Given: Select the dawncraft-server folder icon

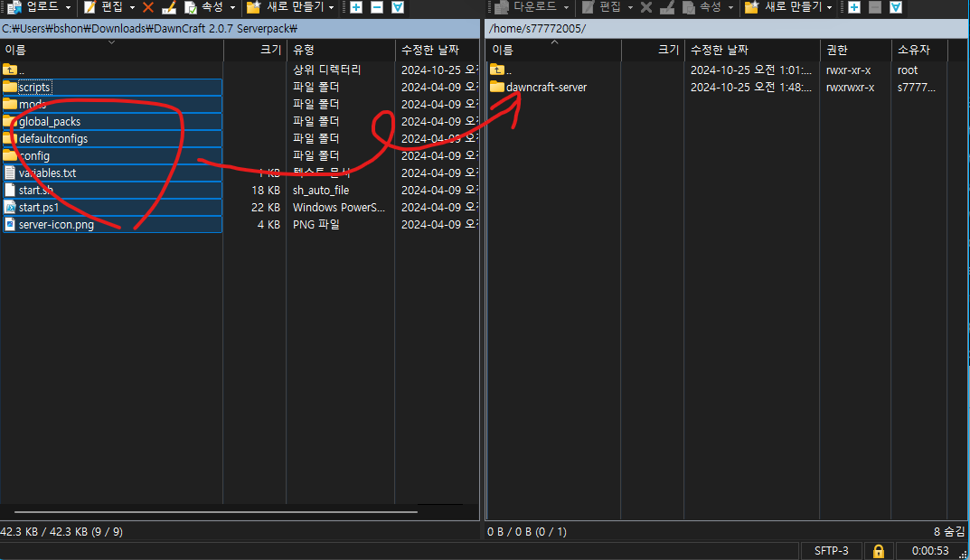Looking at the screenshot, I should (x=497, y=87).
